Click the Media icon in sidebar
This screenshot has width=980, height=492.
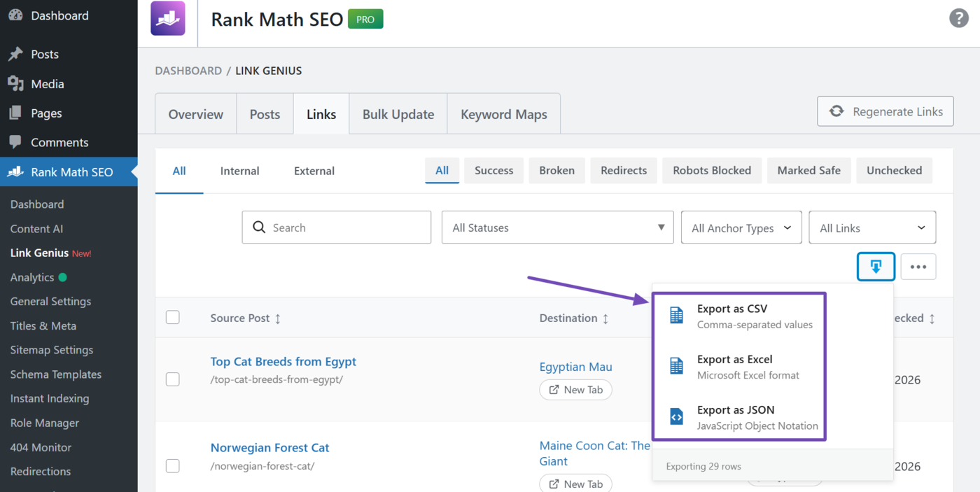[x=15, y=83]
